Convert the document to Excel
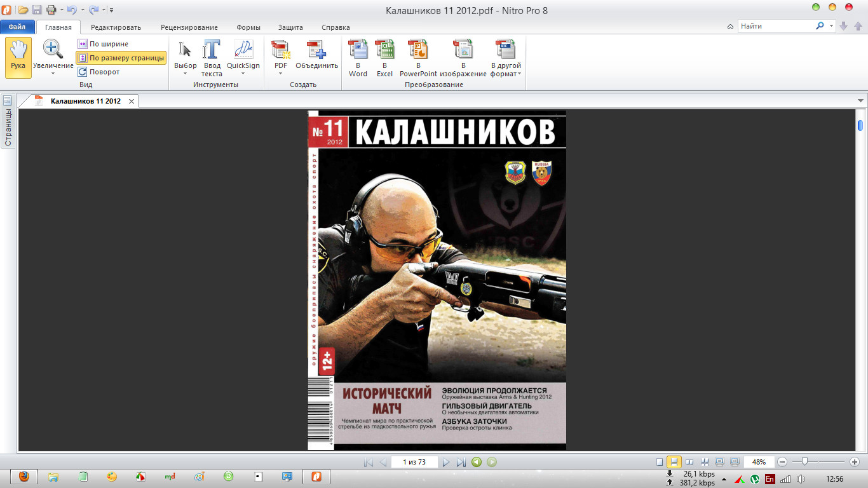868x488 pixels. point(384,58)
